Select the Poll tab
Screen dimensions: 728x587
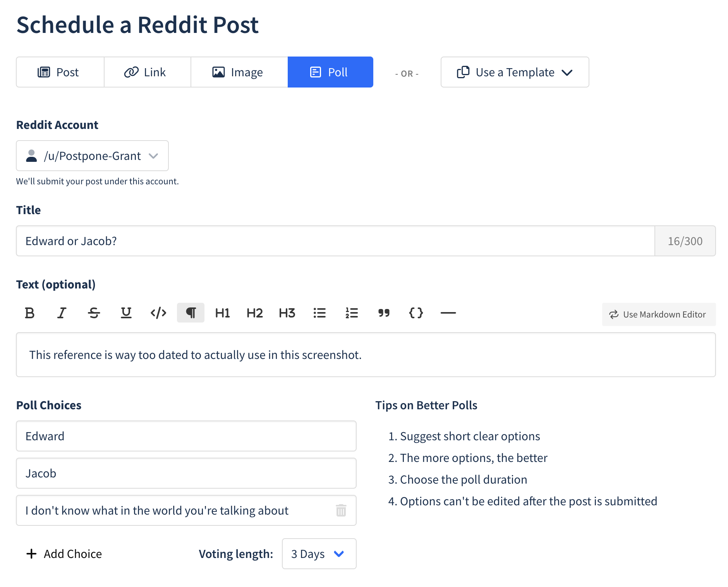(x=330, y=72)
